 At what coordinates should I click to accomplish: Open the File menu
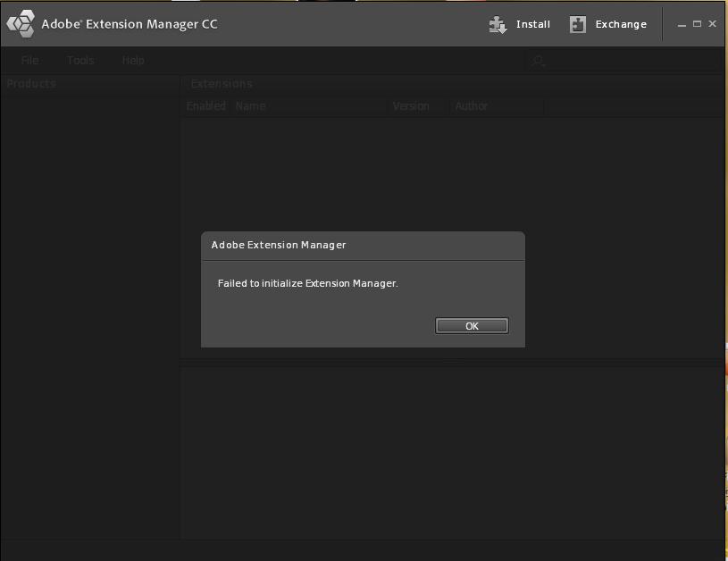pyautogui.click(x=30, y=61)
